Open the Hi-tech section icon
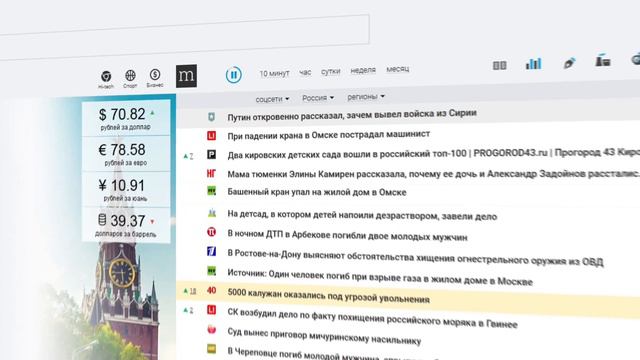Viewport: 640px width, 360px height. pos(106,77)
